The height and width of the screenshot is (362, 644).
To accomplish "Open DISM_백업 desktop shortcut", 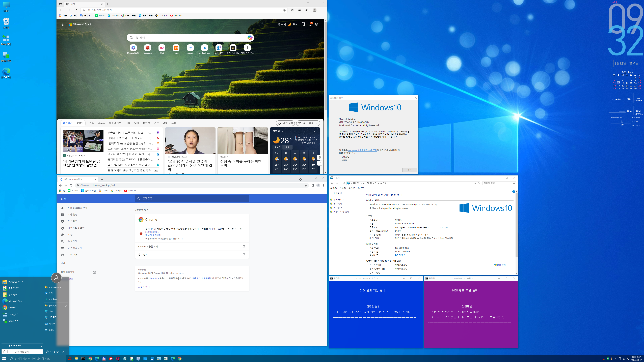I will point(6,40).
